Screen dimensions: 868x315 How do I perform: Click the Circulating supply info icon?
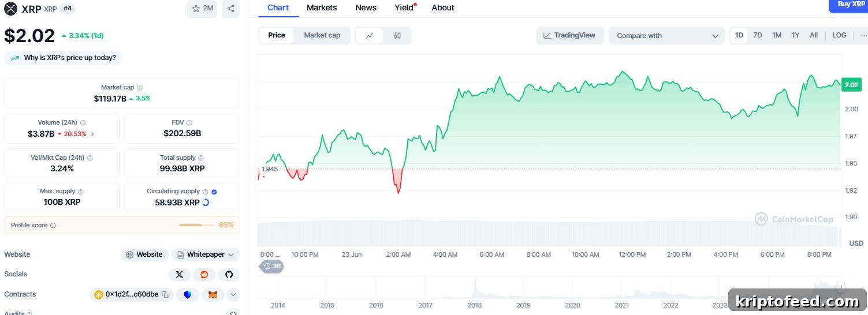coord(206,192)
